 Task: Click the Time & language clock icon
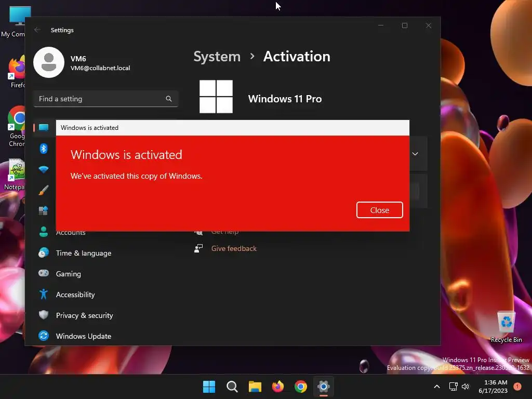(44, 253)
